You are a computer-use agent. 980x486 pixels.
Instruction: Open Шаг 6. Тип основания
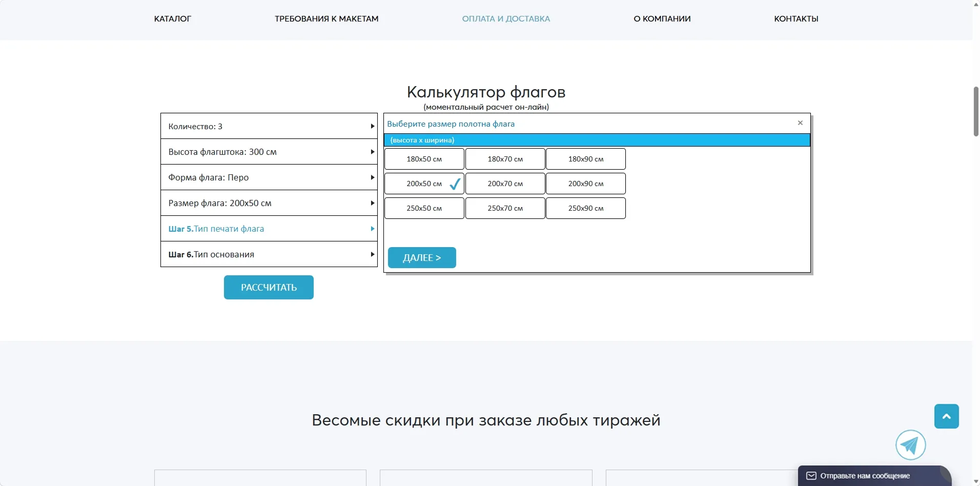point(269,254)
